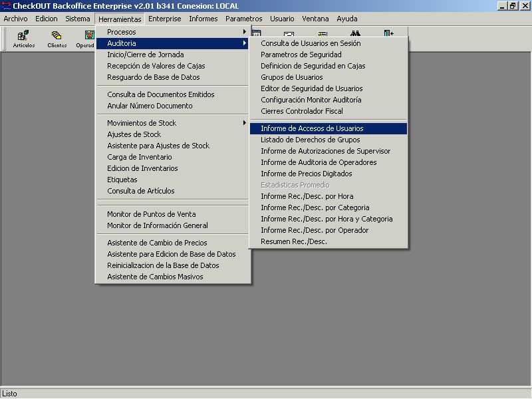The width and height of the screenshot is (532, 399).
Task: Open Informe Rec./Desc. por Categoria
Action: coord(329,207)
